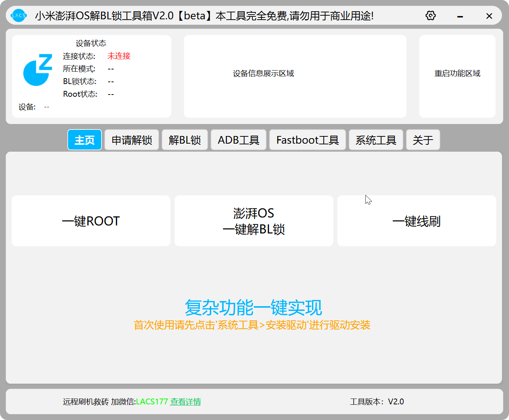
Task: Click the 设备状态 heading
Action: [x=91, y=43]
